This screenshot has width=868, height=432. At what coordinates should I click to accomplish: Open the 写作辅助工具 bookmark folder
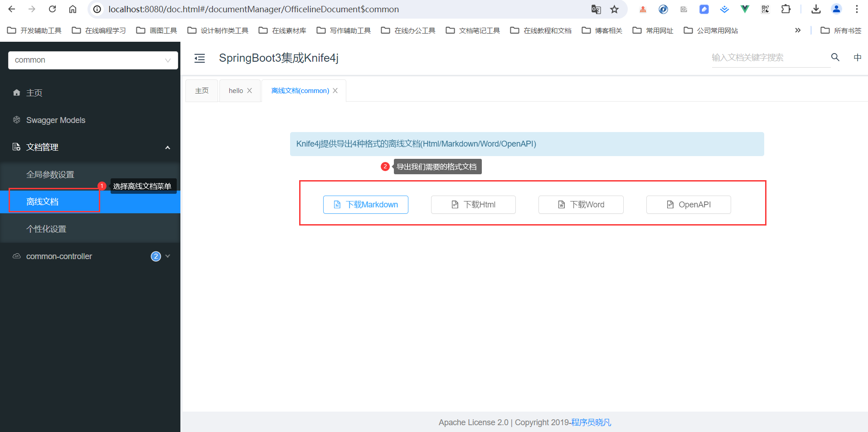pyautogui.click(x=344, y=30)
